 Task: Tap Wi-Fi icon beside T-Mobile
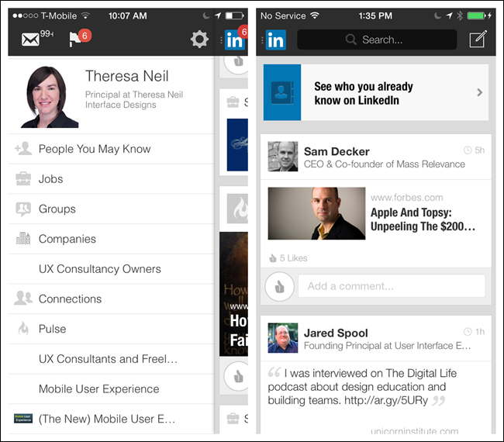point(85,16)
